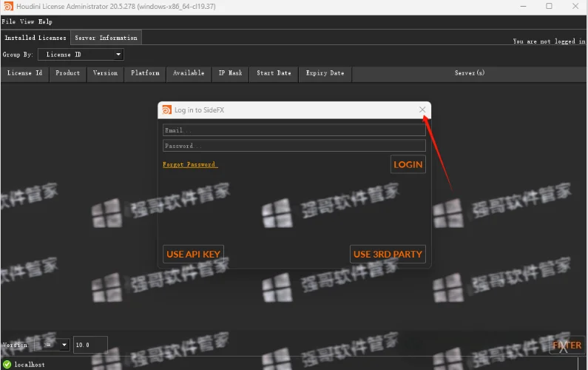This screenshot has width=588, height=370.
Task: Click the Houdini app icon in main title bar
Action: pyautogui.click(x=8, y=6)
